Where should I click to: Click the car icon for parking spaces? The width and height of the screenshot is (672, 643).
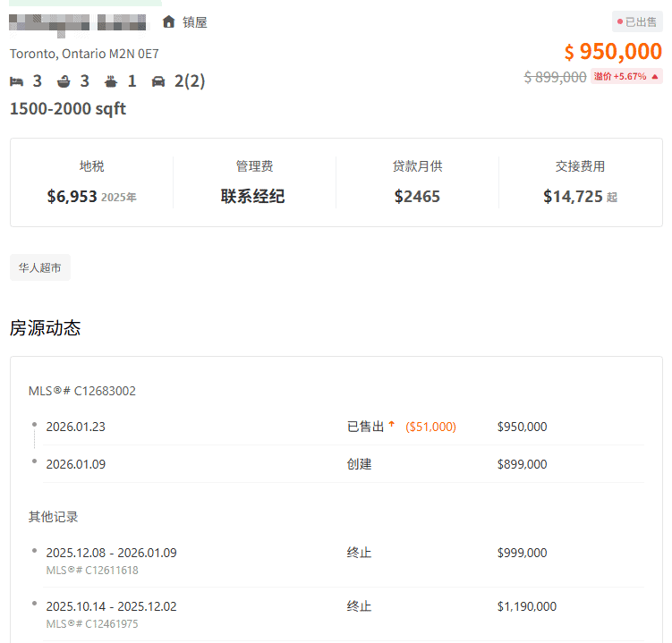coord(158,81)
